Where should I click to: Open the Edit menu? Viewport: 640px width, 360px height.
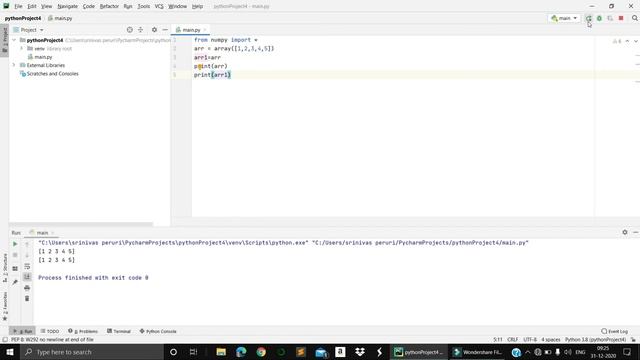click(x=32, y=6)
